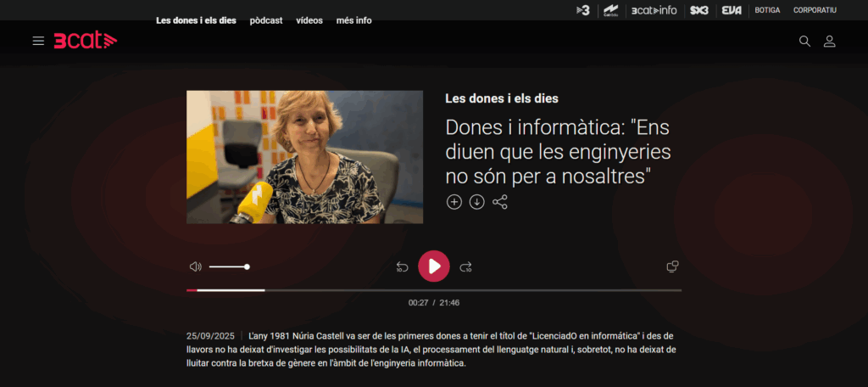868x387 pixels.
Task: Open the user profile icon
Action: pyautogui.click(x=830, y=41)
